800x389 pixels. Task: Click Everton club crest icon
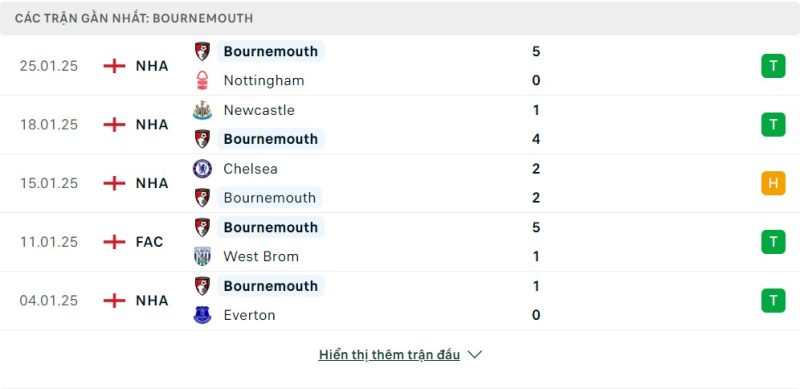pos(202,315)
